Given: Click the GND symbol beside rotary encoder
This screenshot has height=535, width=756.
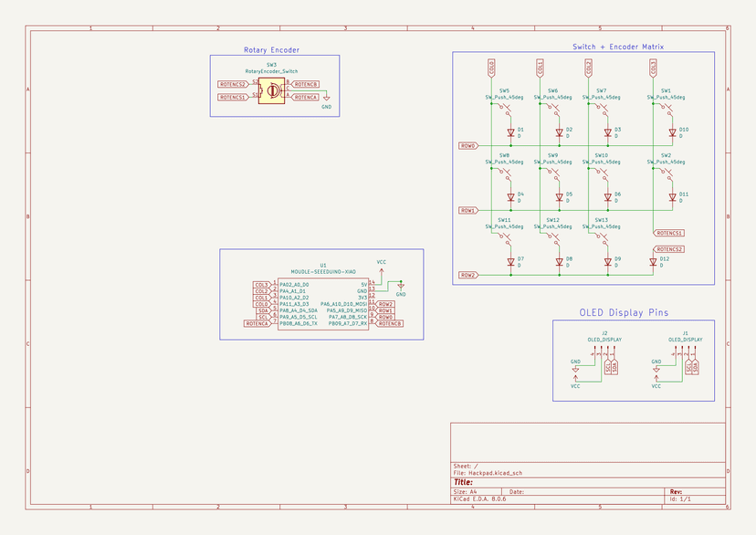Looking at the screenshot, I should (x=327, y=98).
